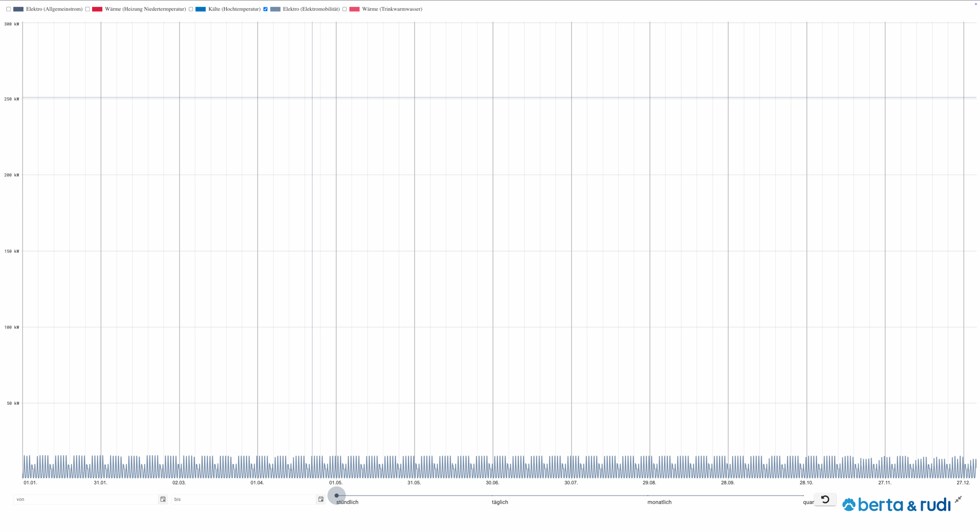Tick the Wärme (Trinkwarmwasser) checkbox
This screenshot has width=980, height=531.
(x=345, y=9)
